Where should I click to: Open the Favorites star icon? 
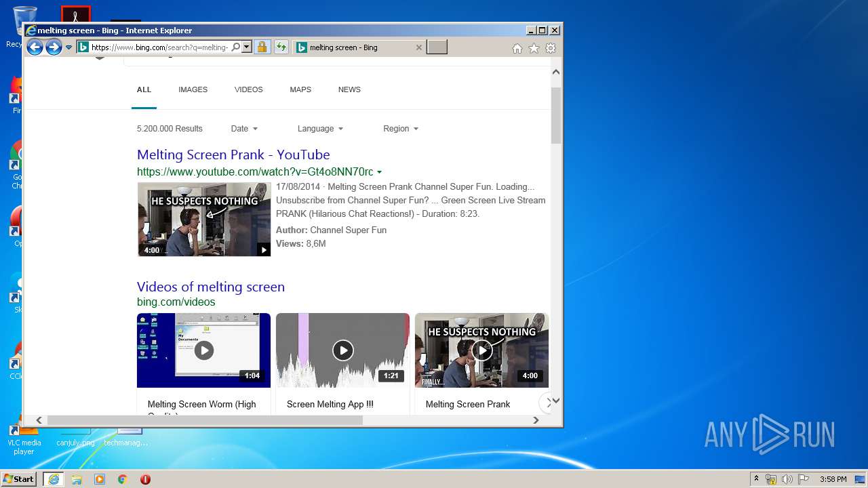[534, 48]
